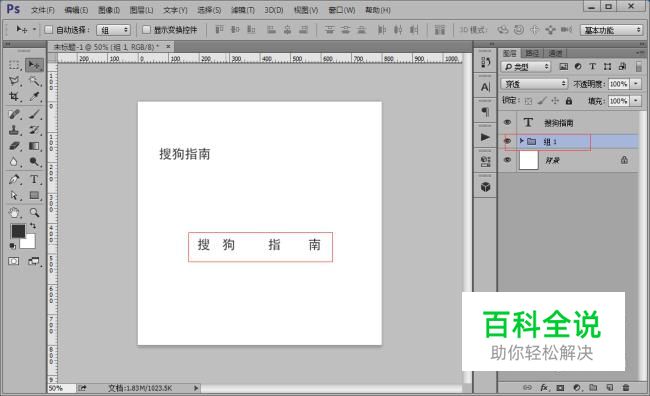Open the 不透明度 slider arrow
650x396 pixels.
click(636, 84)
